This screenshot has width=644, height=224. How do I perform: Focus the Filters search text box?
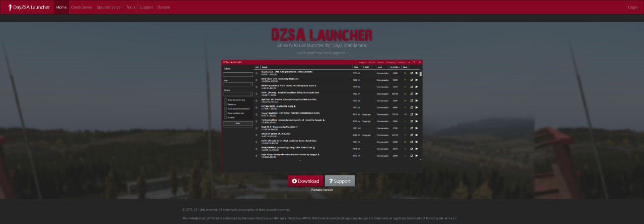pyautogui.click(x=238, y=75)
